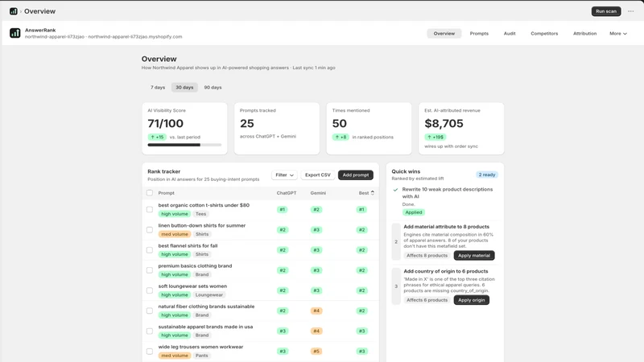Click the sort arrows on Best column
Screen dimensions: 644x362
[373, 192]
